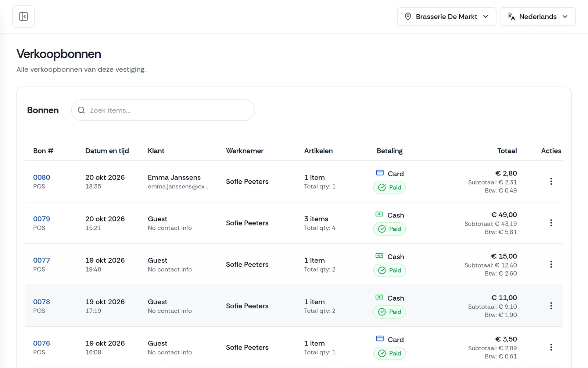Open actions menu for receipt 0080

[x=551, y=181]
